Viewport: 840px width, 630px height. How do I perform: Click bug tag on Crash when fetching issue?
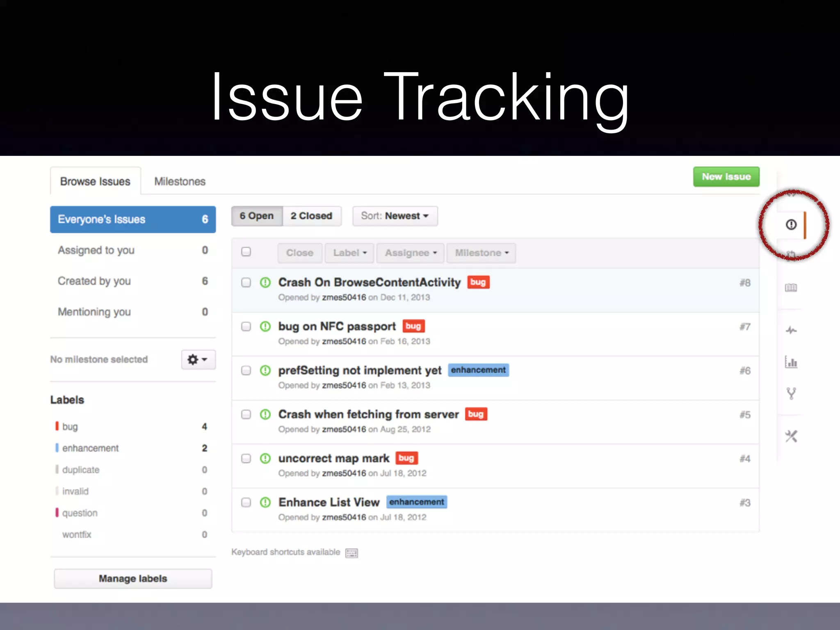point(476,414)
